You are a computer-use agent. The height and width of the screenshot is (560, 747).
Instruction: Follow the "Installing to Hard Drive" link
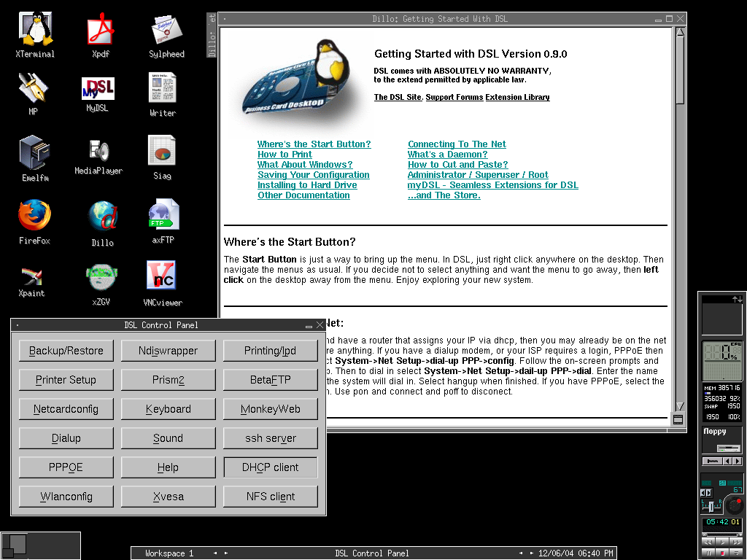[x=307, y=184]
